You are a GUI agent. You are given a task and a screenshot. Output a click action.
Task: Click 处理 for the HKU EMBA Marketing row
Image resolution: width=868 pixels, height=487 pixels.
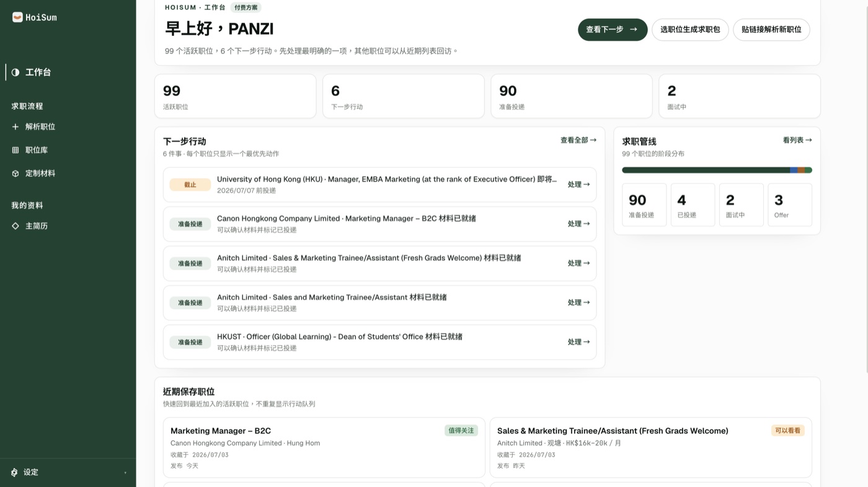click(578, 185)
